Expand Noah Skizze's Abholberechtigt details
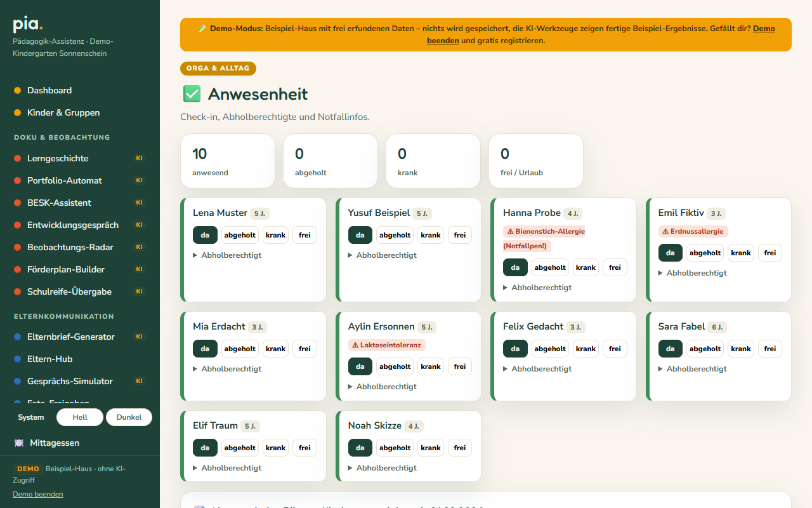The height and width of the screenshot is (508, 812). click(x=383, y=468)
